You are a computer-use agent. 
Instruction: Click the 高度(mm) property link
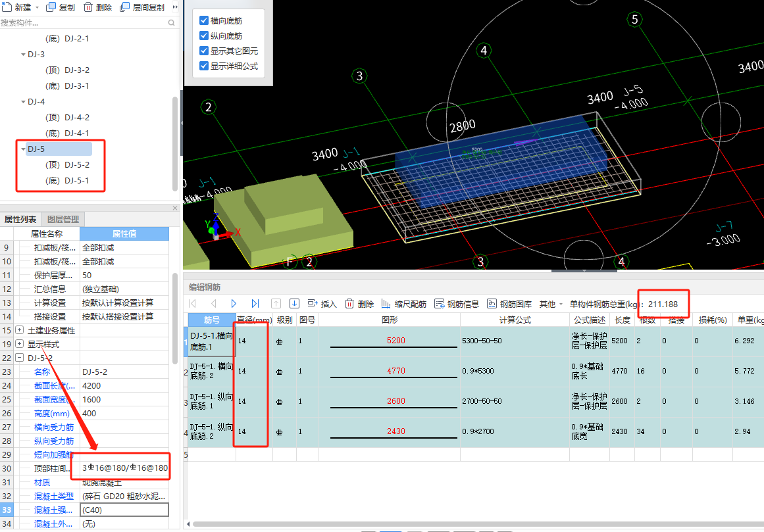pyautogui.click(x=52, y=413)
